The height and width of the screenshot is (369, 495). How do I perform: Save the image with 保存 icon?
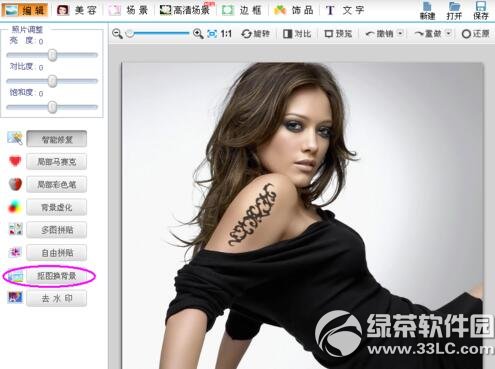[x=481, y=10]
